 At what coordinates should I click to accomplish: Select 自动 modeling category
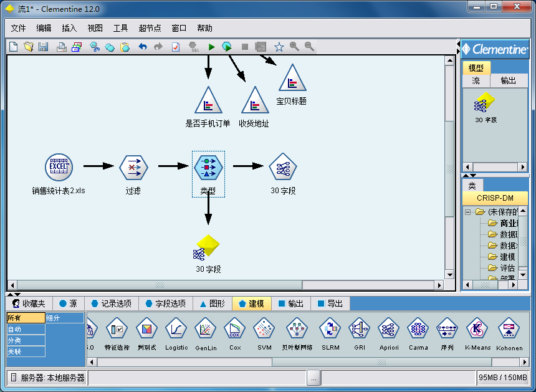click(26, 329)
